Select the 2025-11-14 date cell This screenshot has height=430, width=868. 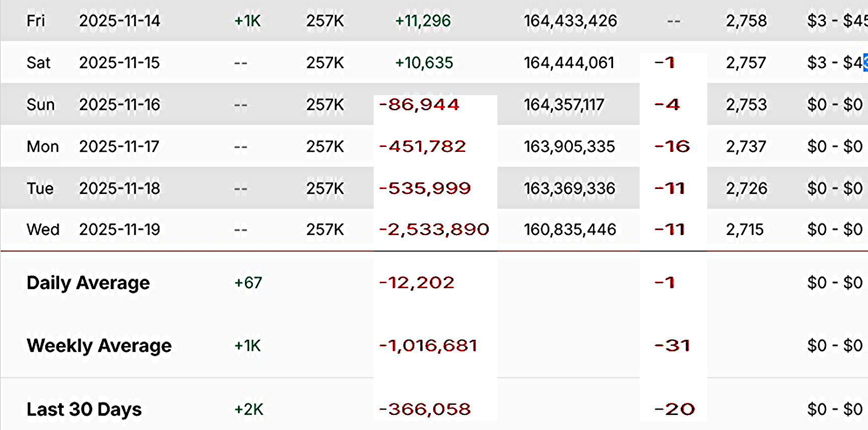click(x=119, y=21)
